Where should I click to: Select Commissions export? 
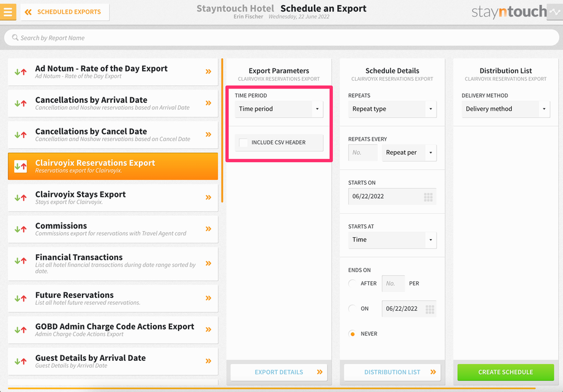tap(113, 229)
